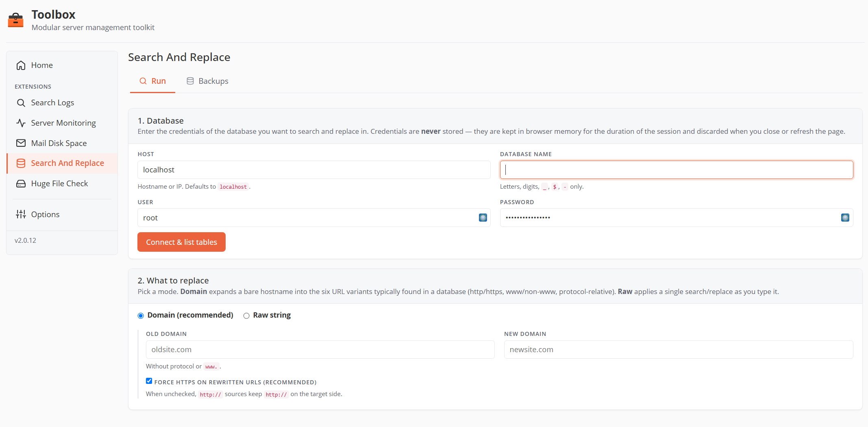The width and height of the screenshot is (868, 427).
Task: Click the Connect & list tables button
Action: pyautogui.click(x=181, y=242)
